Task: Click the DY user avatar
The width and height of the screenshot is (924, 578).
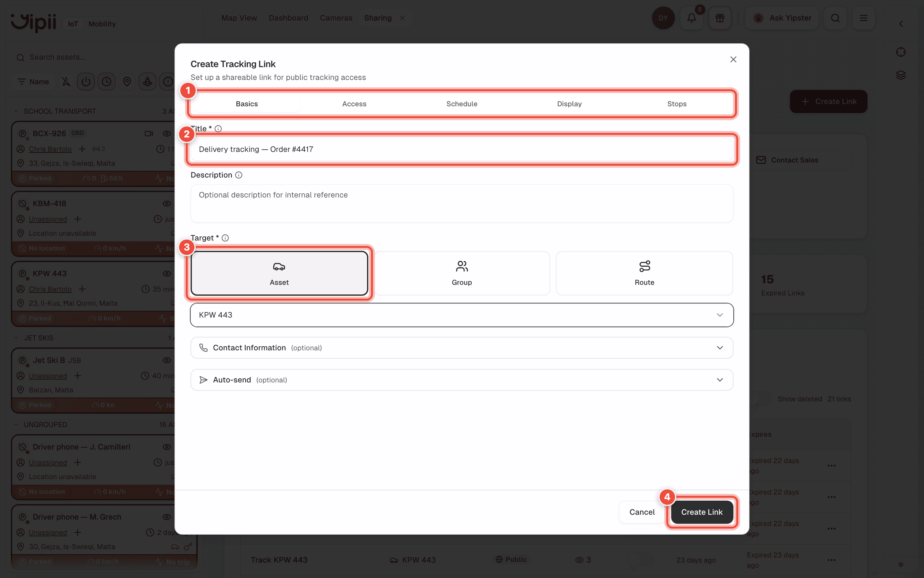Action: [x=663, y=18]
